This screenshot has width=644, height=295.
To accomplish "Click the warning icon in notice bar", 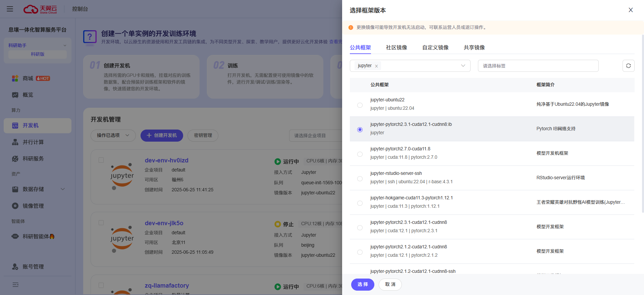I will pos(351,28).
